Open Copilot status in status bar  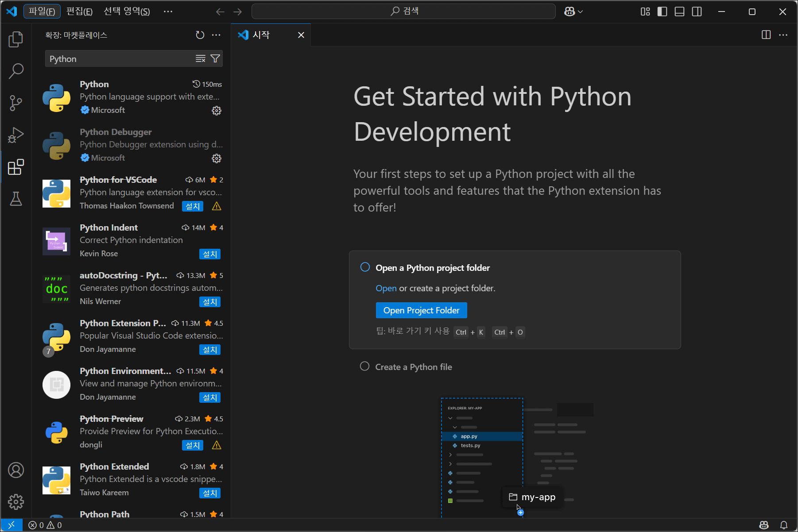764,525
